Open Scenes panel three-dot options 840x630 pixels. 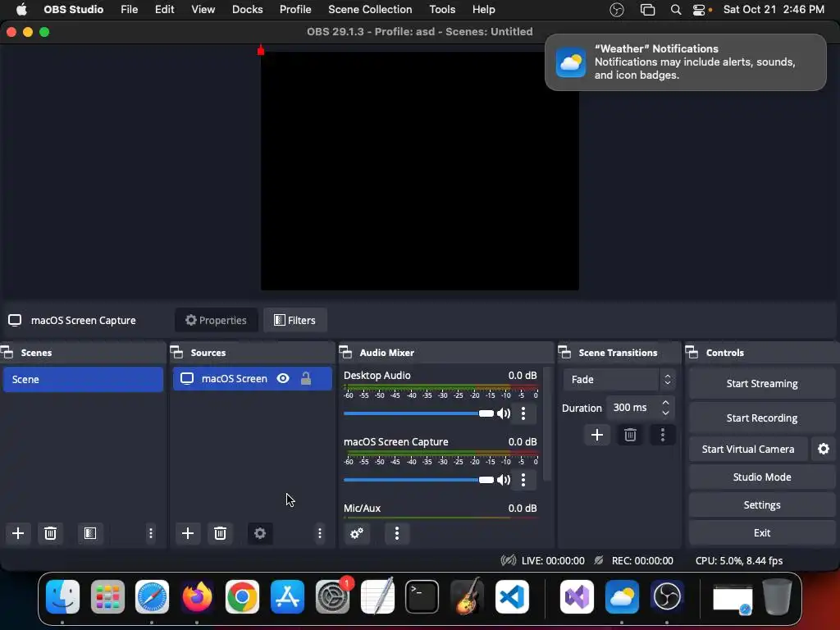(x=151, y=533)
